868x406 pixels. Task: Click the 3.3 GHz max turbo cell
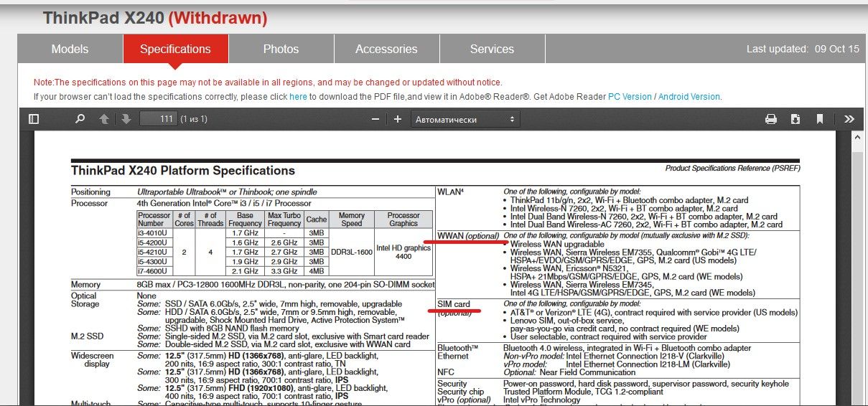283,270
